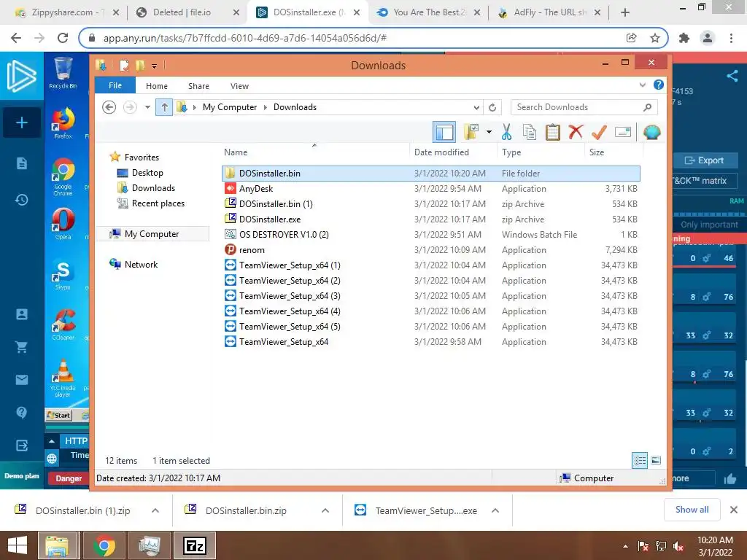The image size is (747, 560).
Task: Open the View ribbon tab
Action: click(239, 86)
